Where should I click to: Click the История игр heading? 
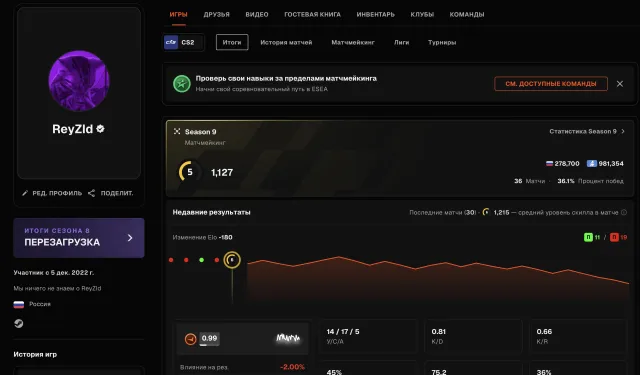[35, 354]
